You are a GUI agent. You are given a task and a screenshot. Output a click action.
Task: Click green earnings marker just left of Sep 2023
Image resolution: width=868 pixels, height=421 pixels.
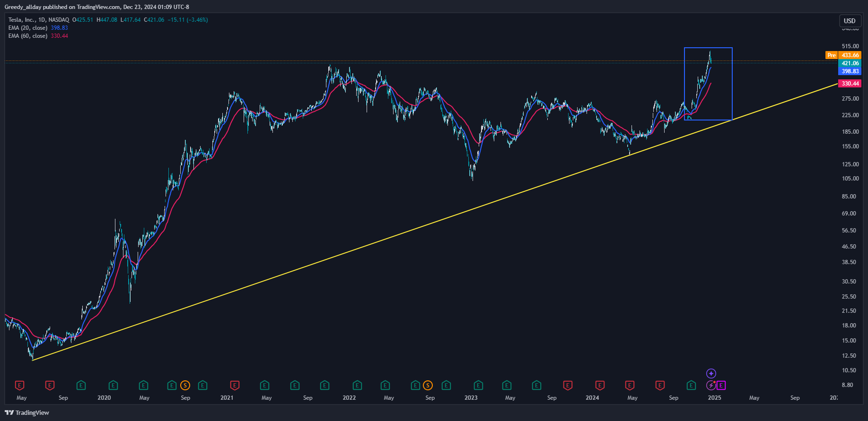536,386
